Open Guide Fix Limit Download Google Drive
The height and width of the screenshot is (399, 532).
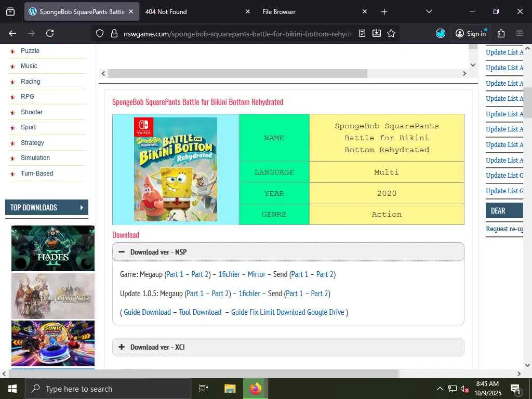(288, 312)
